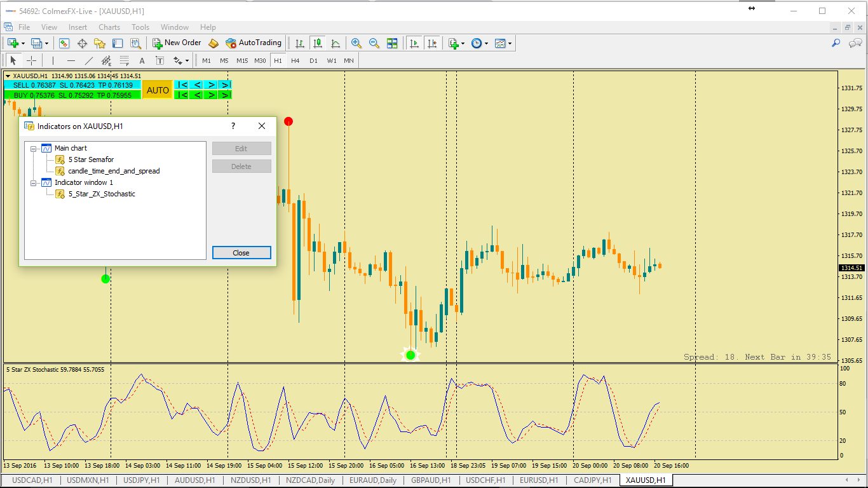Expand the new chart dropdown arrow
Screen dimensions: 868x488
pyautogui.click(x=23, y=43)
